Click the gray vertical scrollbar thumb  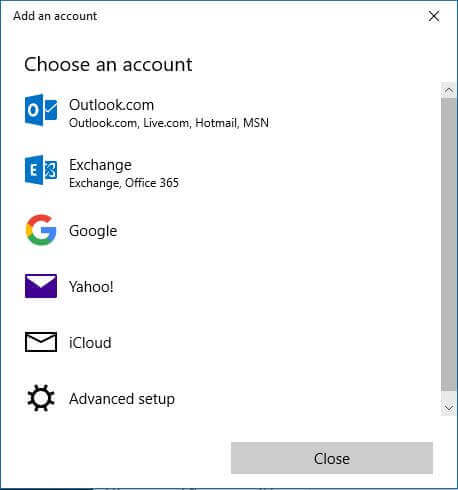[x=449, y=244]
